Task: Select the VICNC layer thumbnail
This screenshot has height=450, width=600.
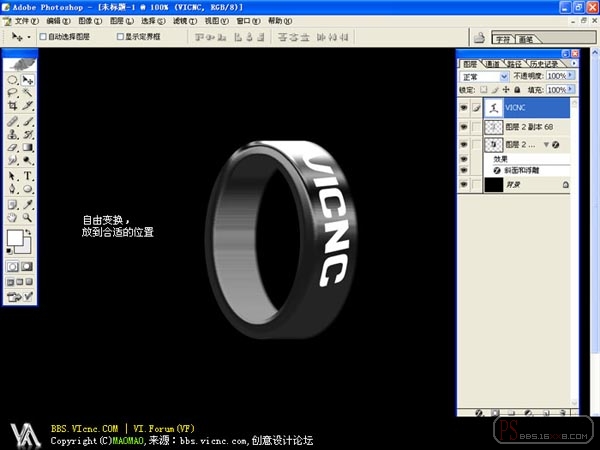Action: 493,108
